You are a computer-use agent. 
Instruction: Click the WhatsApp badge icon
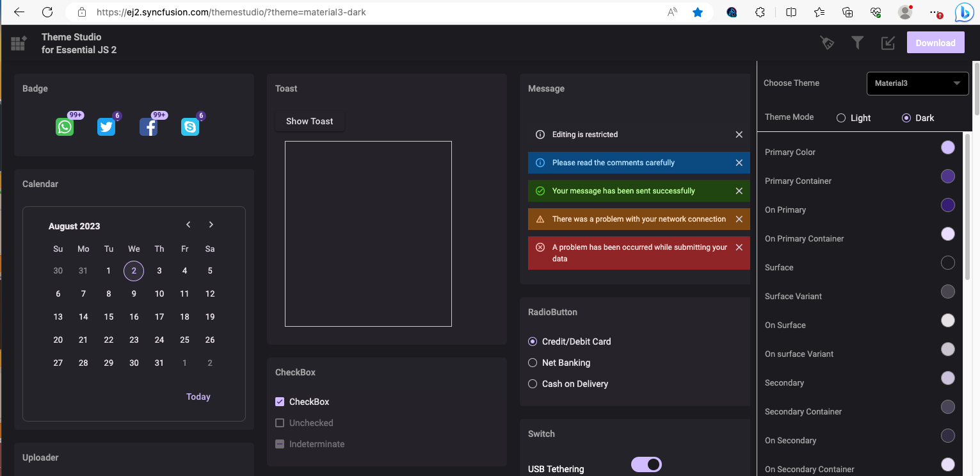[65, 127]
